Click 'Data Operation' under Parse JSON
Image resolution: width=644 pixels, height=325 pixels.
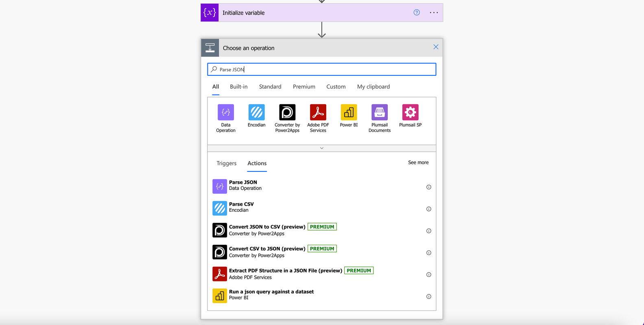tap(245, 188)
